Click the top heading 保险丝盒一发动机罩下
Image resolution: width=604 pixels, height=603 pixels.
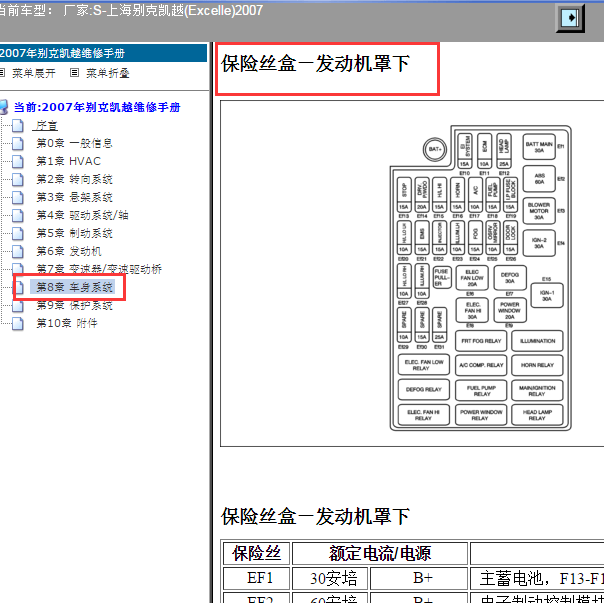315,64
